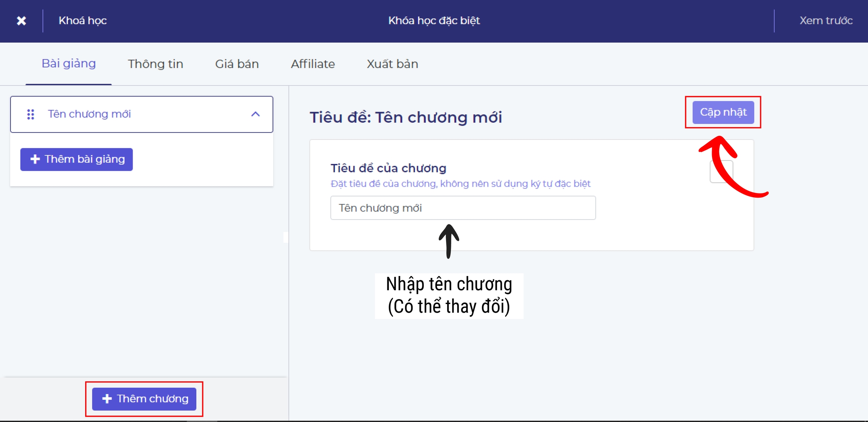Click the six-dot drag handle icon
Screen dimensions: 868x422
31,114
